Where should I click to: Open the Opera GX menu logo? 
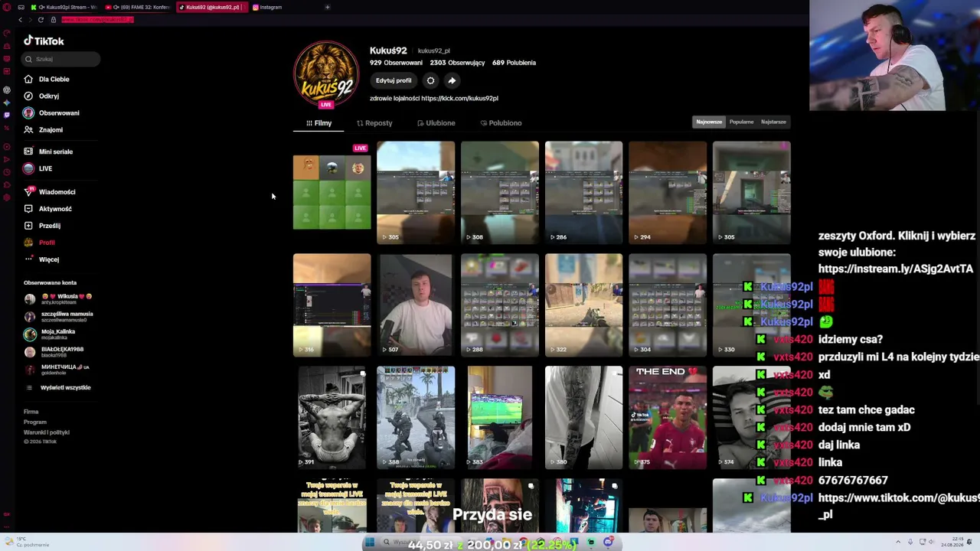coord(7,8)
